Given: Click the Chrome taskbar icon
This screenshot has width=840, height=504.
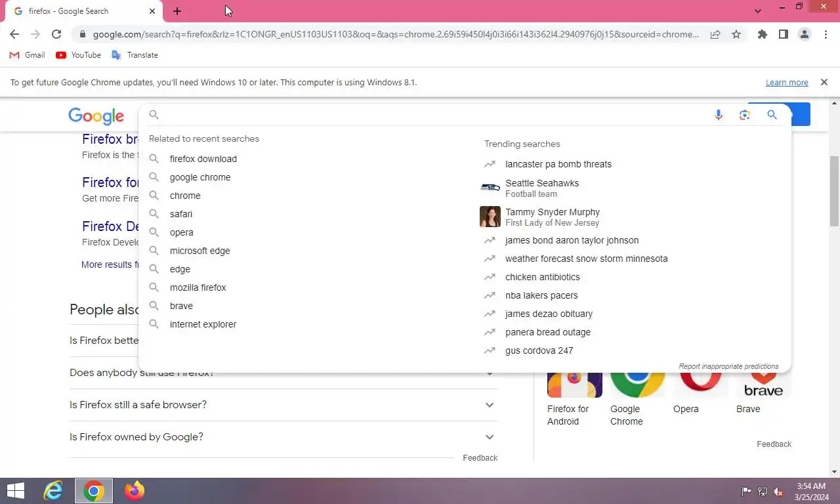Looking at the screenshot, I should [x=94, y=491].
